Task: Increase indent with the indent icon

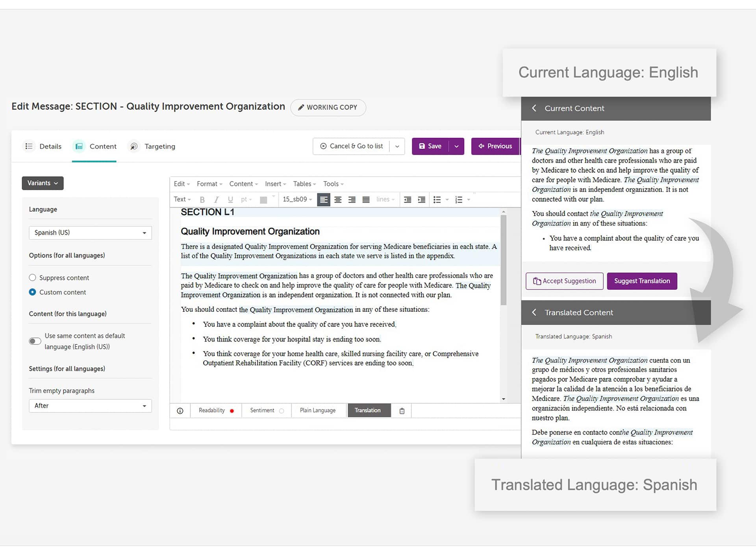Action: (x=421, y=200)
